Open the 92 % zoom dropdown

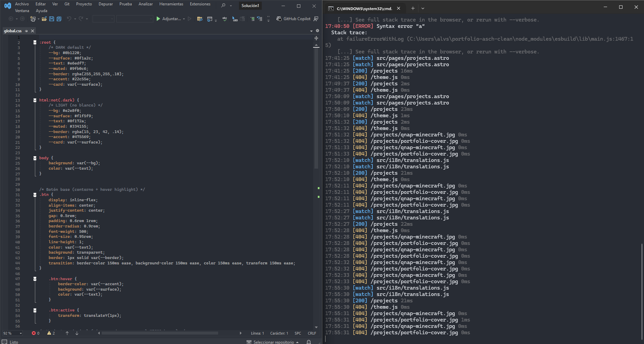21,333
